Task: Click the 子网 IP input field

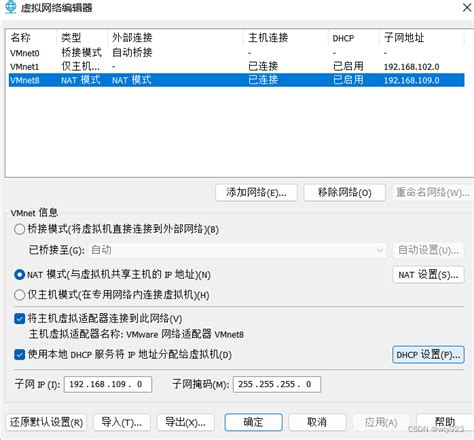Action: point(108,384)
